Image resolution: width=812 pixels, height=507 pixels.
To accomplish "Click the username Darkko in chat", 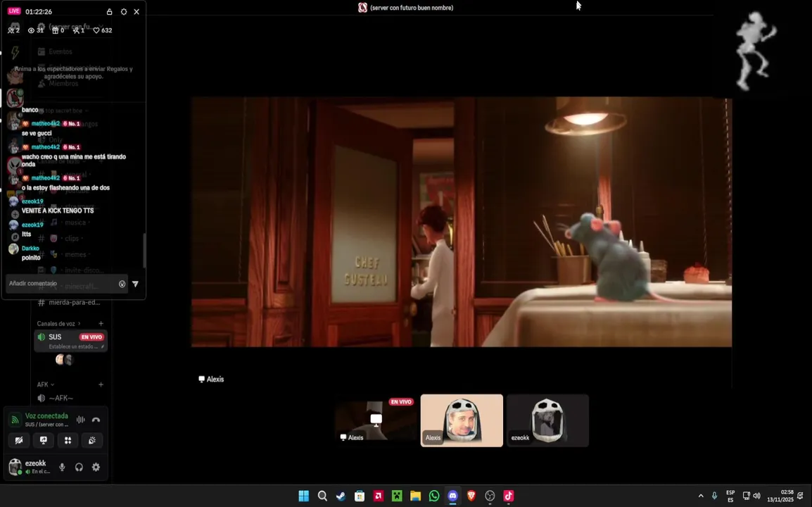I will (x=30, y=249).
